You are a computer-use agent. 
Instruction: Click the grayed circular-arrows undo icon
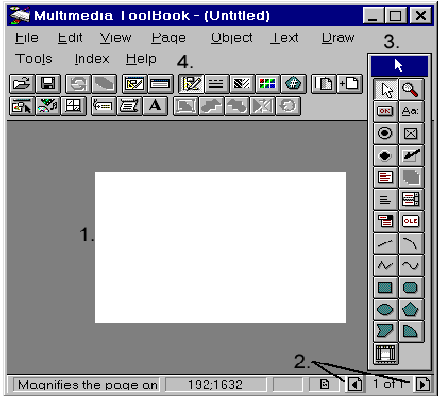click(x=78, y=84)
